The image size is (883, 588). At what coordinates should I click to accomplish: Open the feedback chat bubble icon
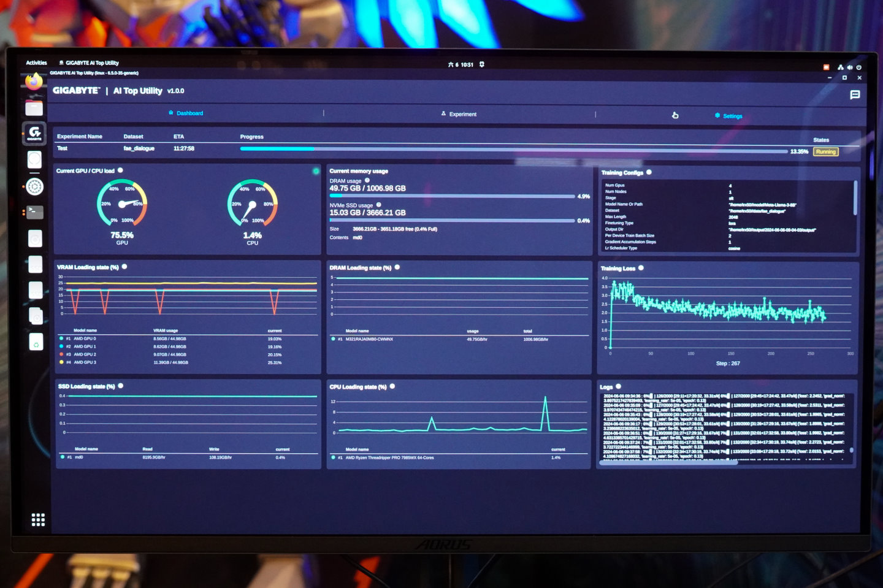click(x=855, y=94)
